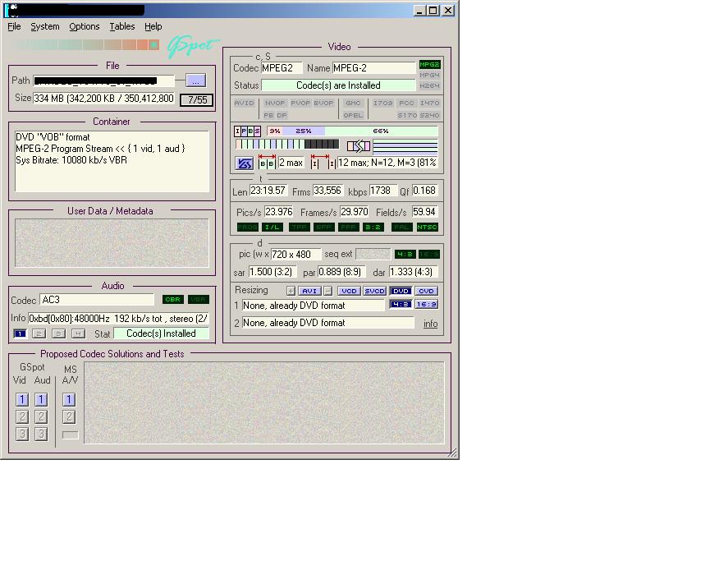Click GSpot Aud test button 3
728x561 pixels.
41,435
